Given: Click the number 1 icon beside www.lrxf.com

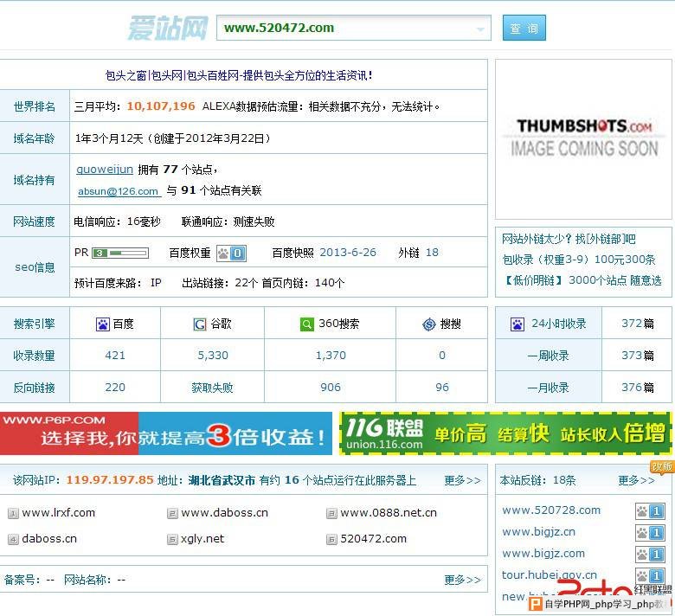Looking at the screenshot, I should (13, 513).
